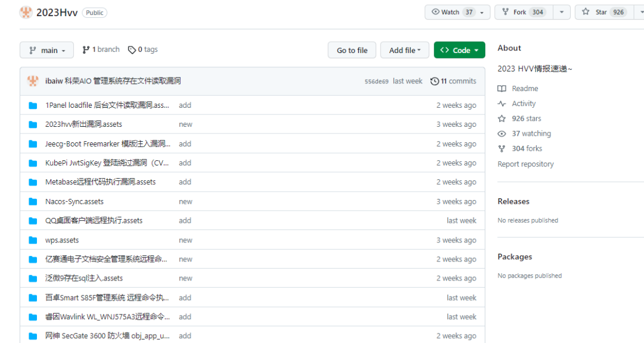Click the folder icon for Jeecg-Boot Freemarker
Image resolution: width=644 pixels, height=343 pixels.
tap(33, 144)
